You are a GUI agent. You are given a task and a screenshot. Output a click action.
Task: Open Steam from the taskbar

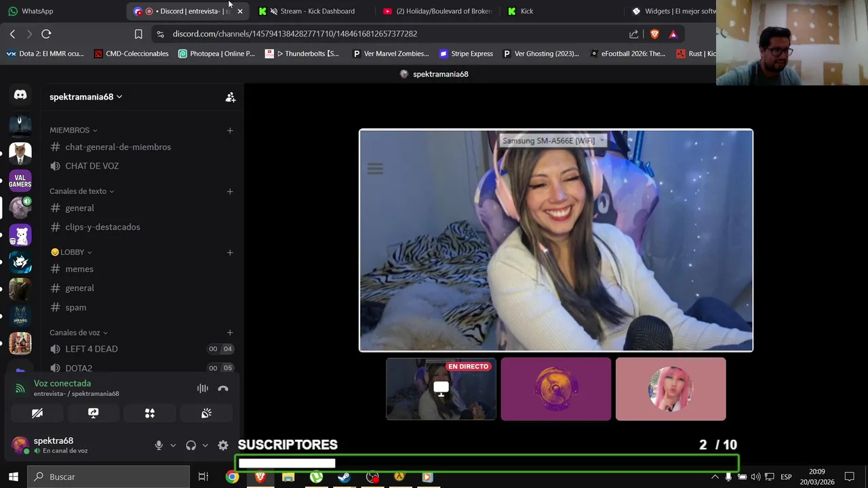[344, 476]
